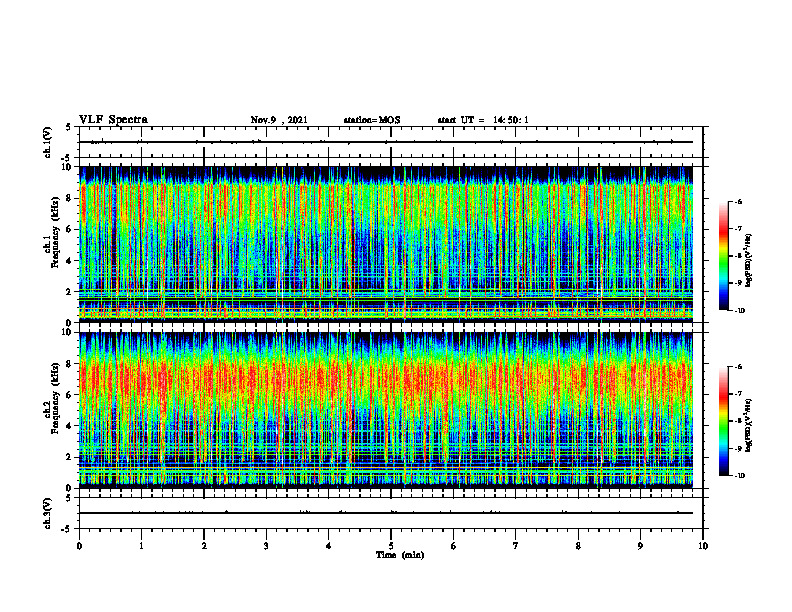Click the "ch.1(V)" waveform axis label
The image size is (792, 612).
(x=48, y=142)
